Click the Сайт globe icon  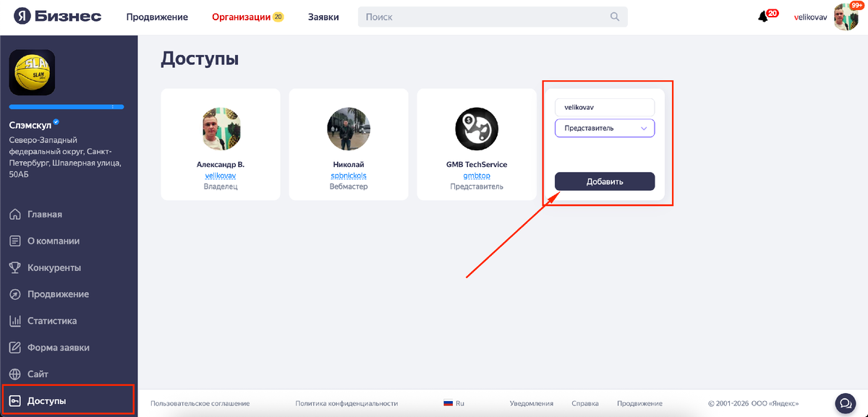click(14, 374)
